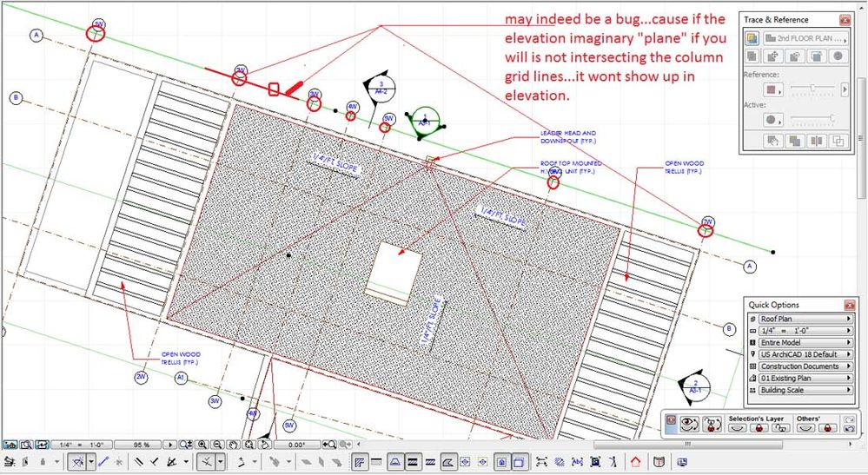
Task: Hide Others' layers
Action: pyautogui.click(x=805, y=428)
